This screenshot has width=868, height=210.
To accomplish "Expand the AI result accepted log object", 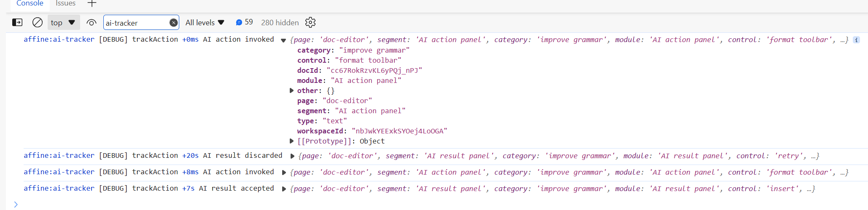I will tap(284, 189).
